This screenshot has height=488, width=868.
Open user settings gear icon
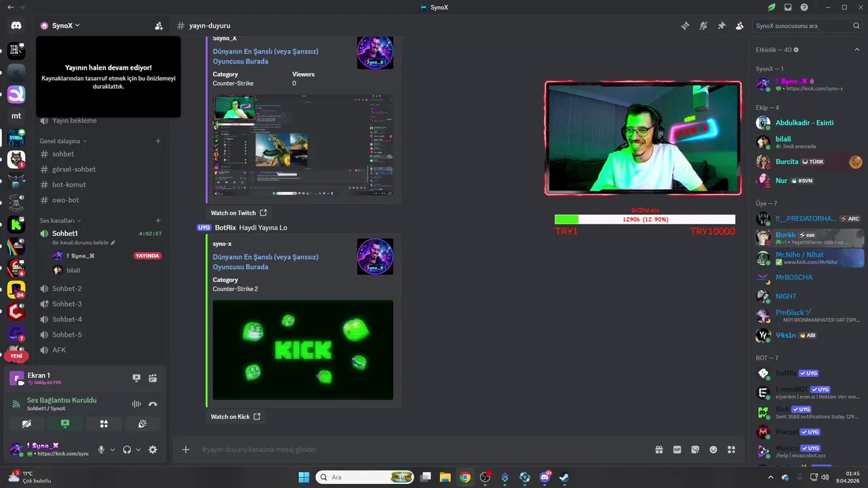coord(153,449)
